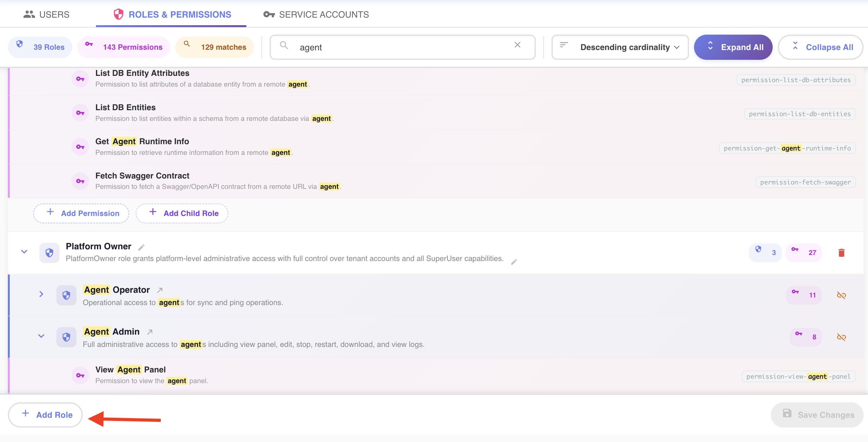Viewport: 868px width, 442px height.
Task: Click the Collapse All button
Action: pyautogui.click(x=820, y=47)
